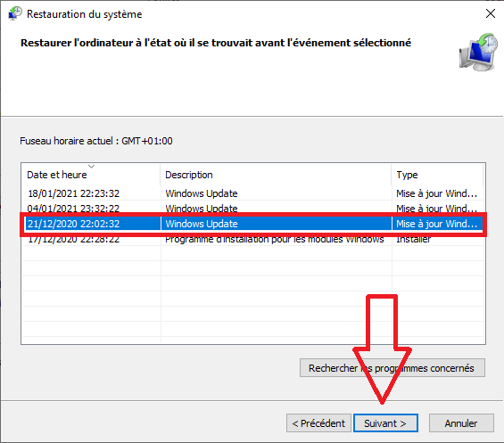The image size is (504, 443).
Task: Go back with the < Précédent button
Action: [x=318, y=423]
